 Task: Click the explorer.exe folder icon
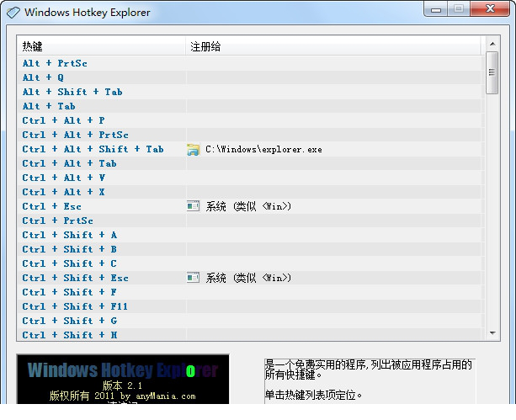coord(193,150)
